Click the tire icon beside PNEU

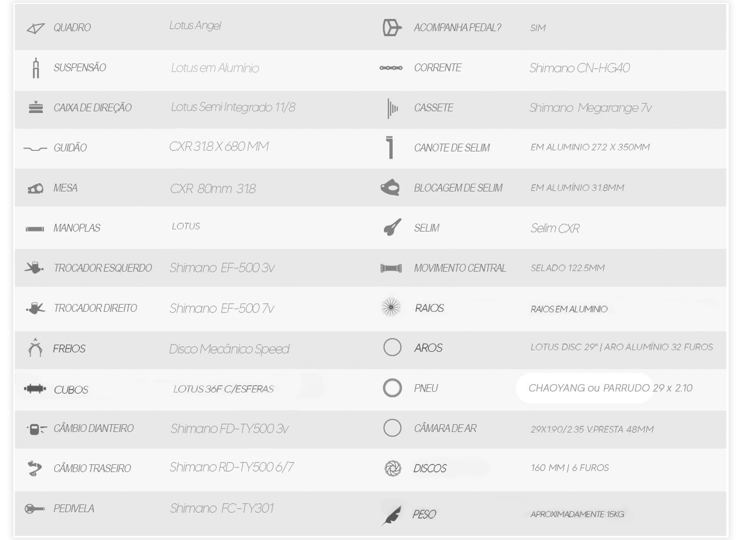point(392,388)
